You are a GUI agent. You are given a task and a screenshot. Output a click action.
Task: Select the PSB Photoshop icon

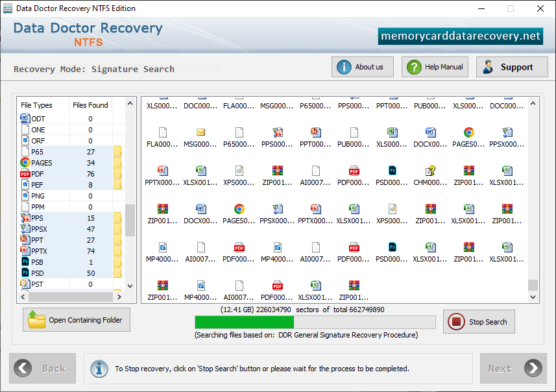(x=25, y=262)
